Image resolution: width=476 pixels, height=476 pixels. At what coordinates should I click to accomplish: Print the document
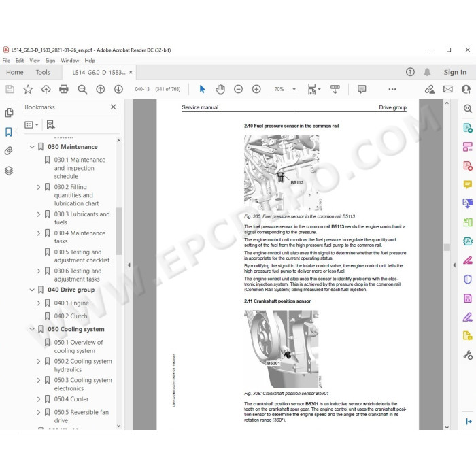coord(64,89)
